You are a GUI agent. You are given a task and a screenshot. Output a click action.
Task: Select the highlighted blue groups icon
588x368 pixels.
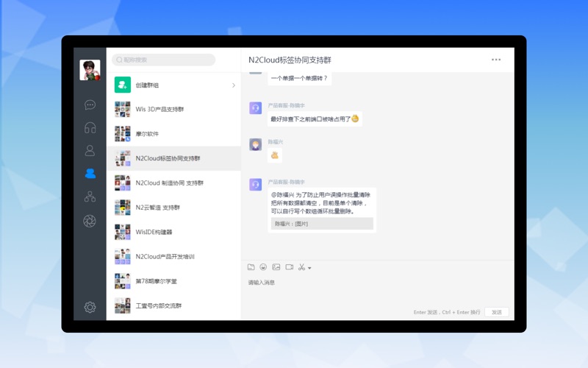click(90, 174)
